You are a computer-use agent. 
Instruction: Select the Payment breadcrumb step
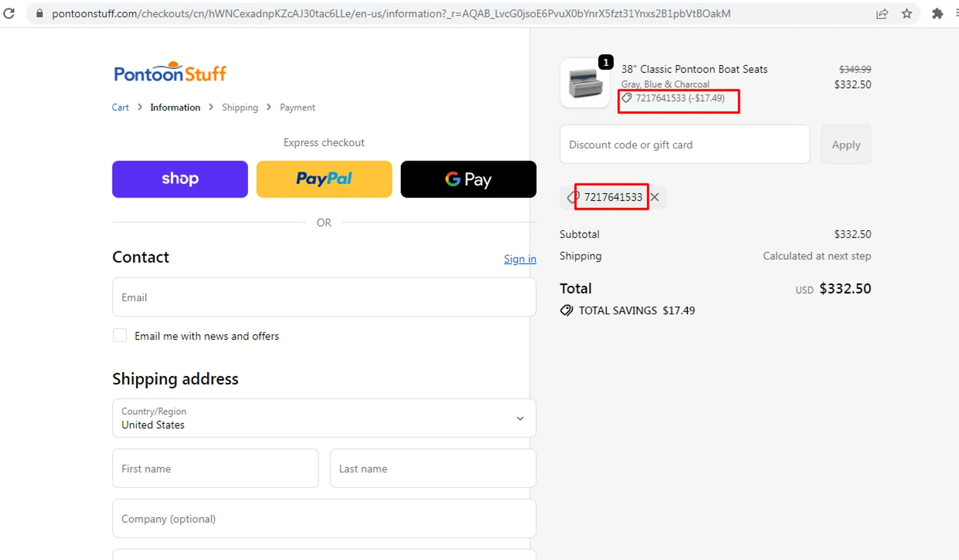(x=297, y=107)
